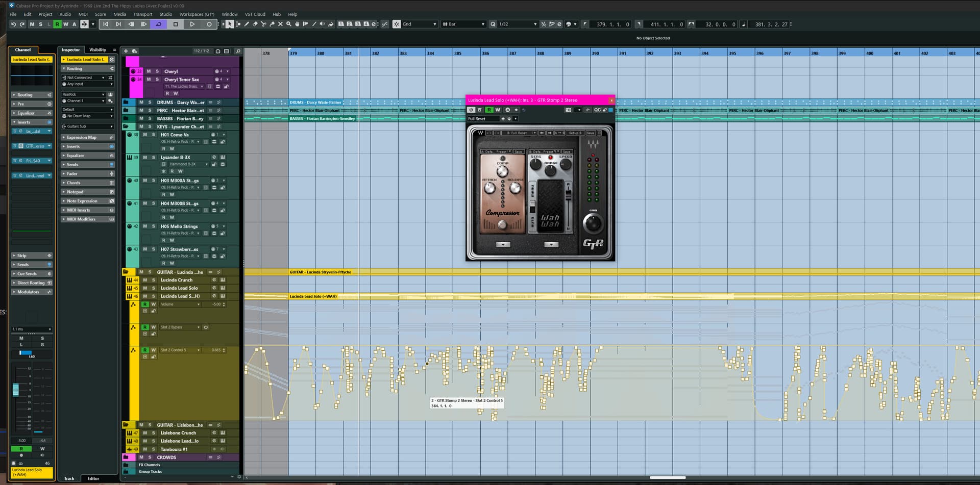Click the Setup B button in GTR plugin
Viewport: 980px width, 485px height.
pos(574,133)
